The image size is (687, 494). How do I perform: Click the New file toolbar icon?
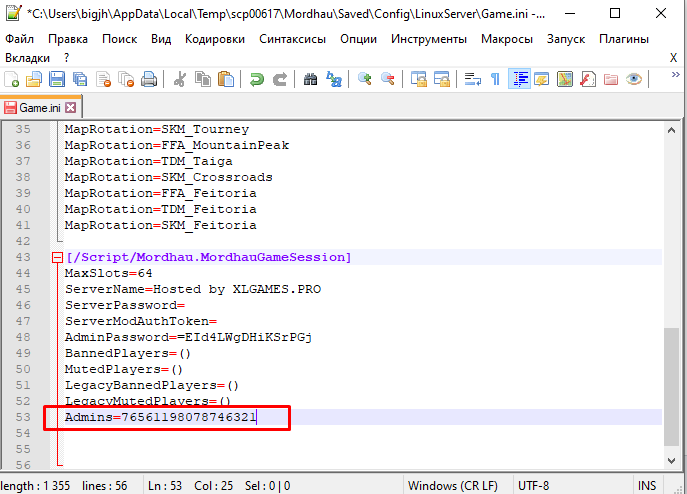click(x=13, y=79)
